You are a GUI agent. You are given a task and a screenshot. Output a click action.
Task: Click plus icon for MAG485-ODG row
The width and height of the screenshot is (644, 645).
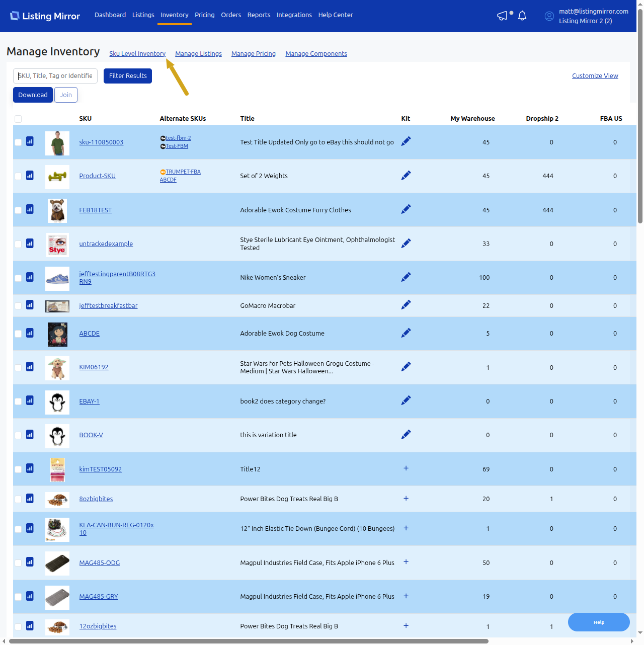[406, 562]
